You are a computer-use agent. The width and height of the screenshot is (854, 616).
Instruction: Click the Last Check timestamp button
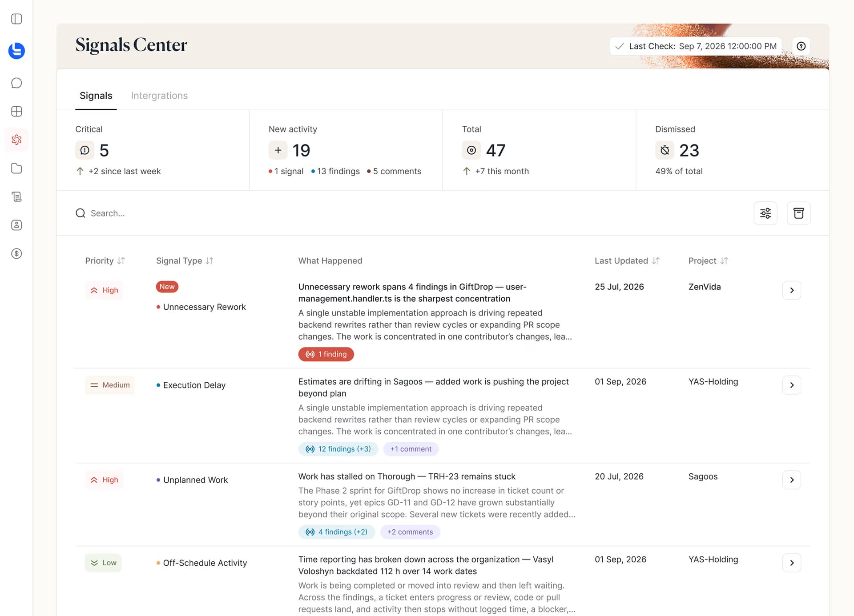696,46
